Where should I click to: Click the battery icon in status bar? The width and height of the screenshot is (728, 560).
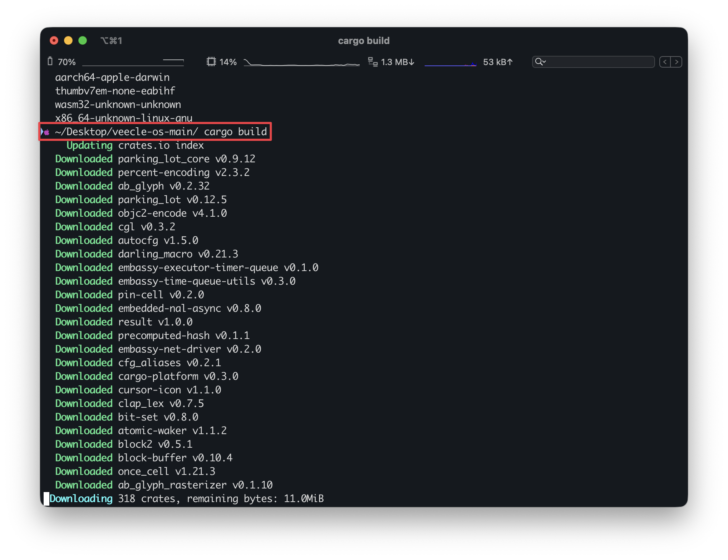pos(50,62)
